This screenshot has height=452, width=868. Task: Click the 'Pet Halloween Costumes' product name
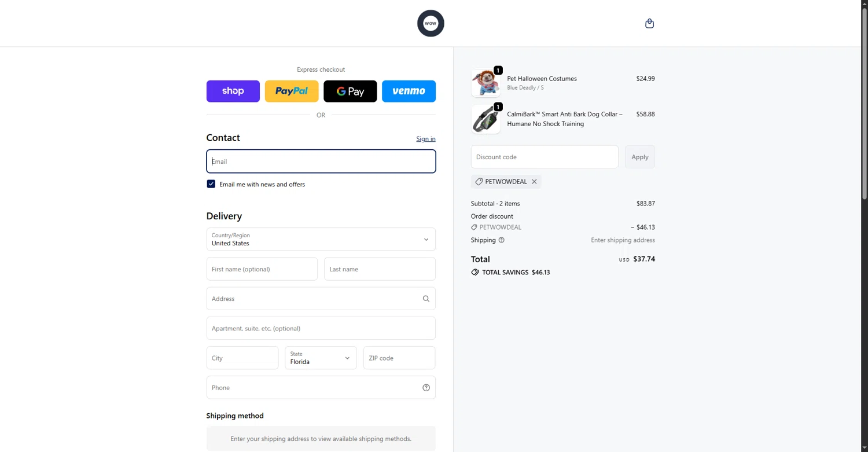tap(542, 79)
